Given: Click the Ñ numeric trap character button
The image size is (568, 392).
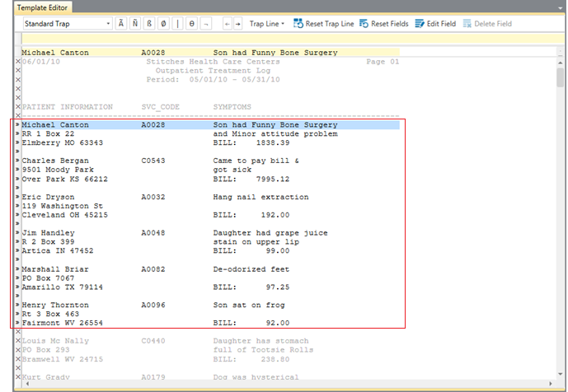Looking at the screenshot, I should click(x=135, y=24).
